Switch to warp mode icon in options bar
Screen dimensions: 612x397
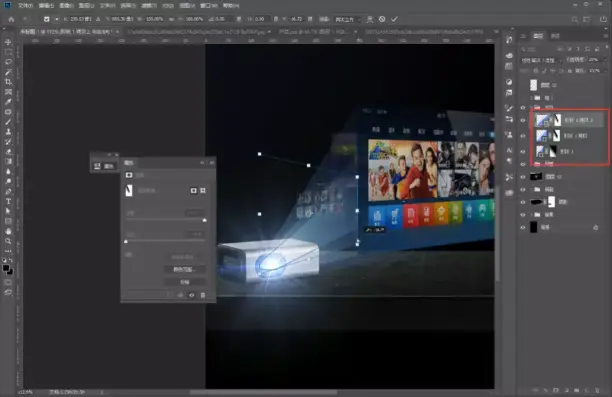click(x=369, y=19)
